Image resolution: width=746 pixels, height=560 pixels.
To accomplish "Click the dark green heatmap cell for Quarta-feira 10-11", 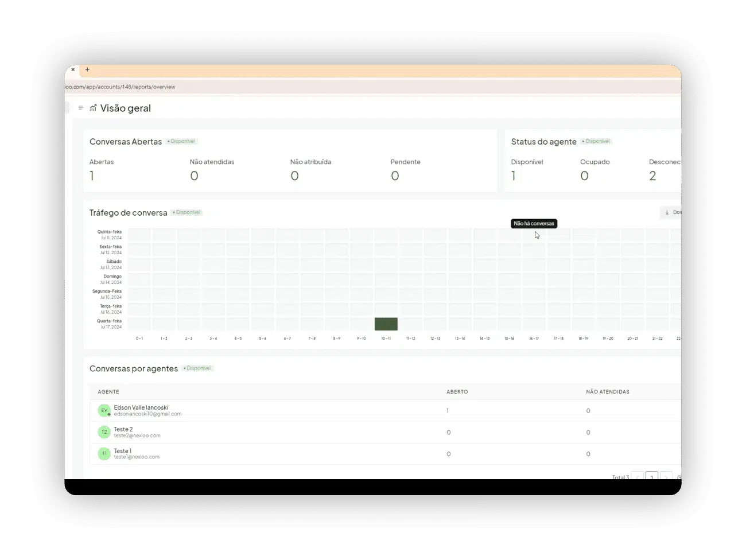I will tap(386, 324).
